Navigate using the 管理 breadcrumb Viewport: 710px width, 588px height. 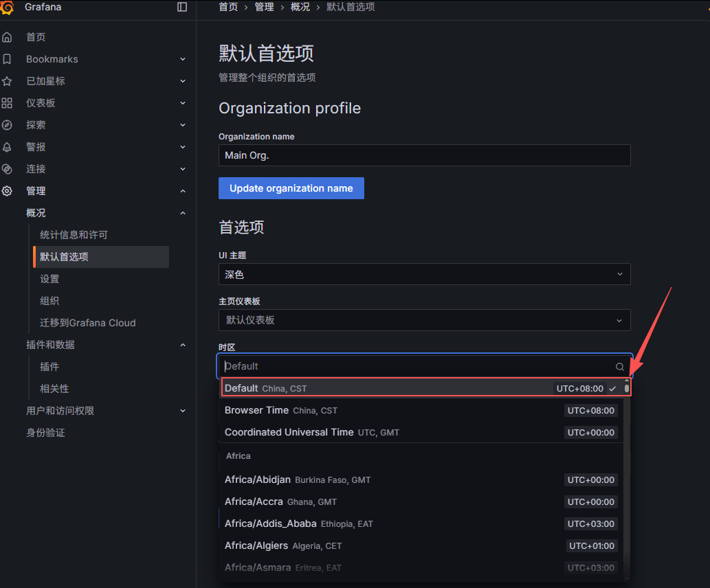click(264, 7)
